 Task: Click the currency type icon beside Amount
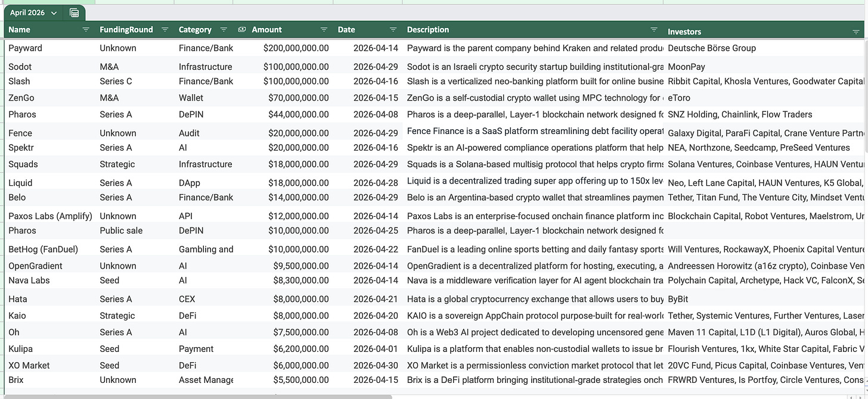pos(242,30)
